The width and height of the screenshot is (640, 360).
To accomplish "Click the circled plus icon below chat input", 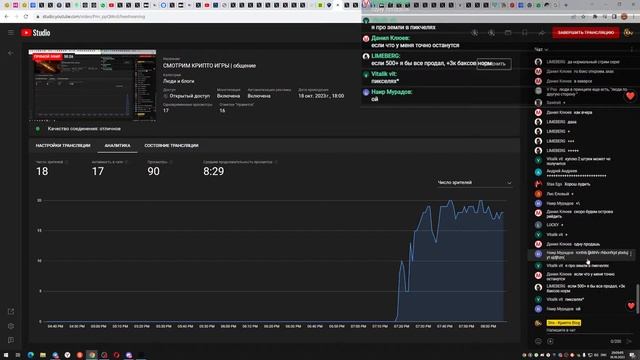I will (550, 341).
